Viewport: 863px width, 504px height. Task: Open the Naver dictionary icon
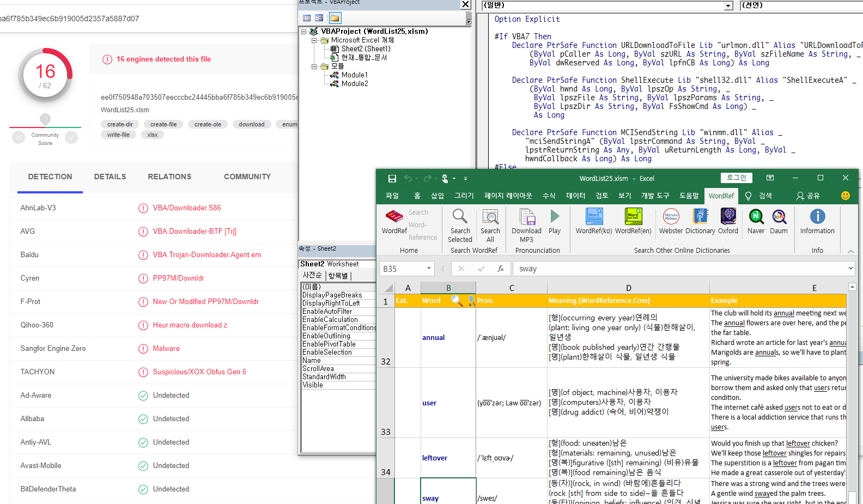pos(756,222)
